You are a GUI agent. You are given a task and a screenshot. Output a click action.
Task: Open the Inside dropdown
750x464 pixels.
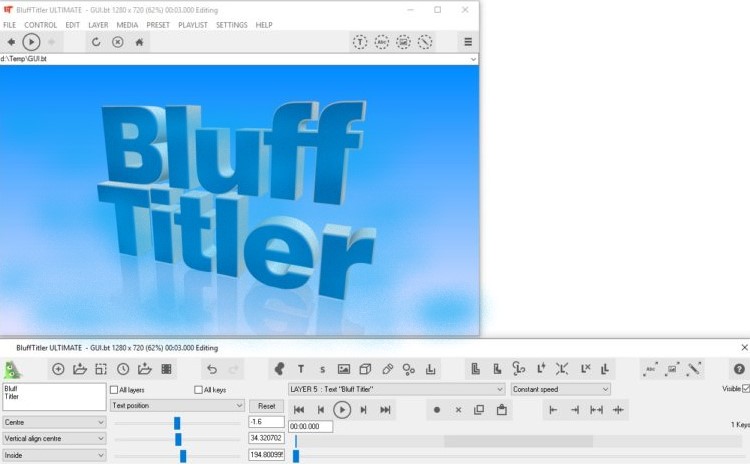tap(54, 455)
